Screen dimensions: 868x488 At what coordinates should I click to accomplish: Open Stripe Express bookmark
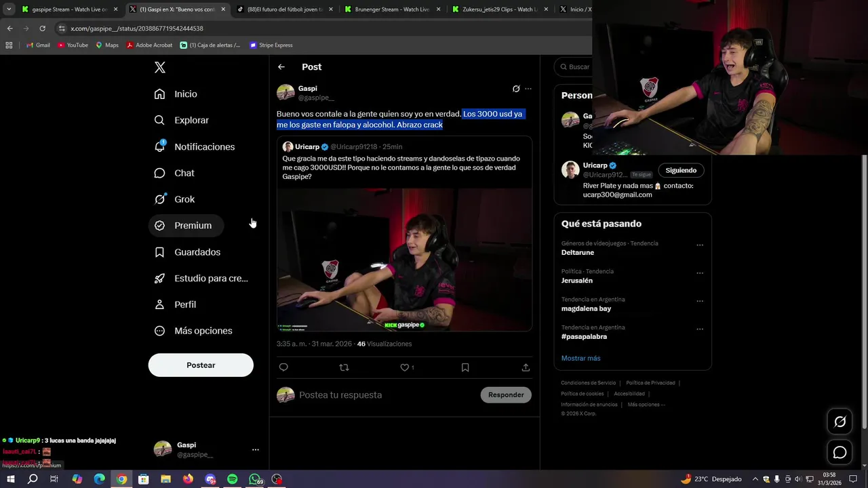[271, 45]
